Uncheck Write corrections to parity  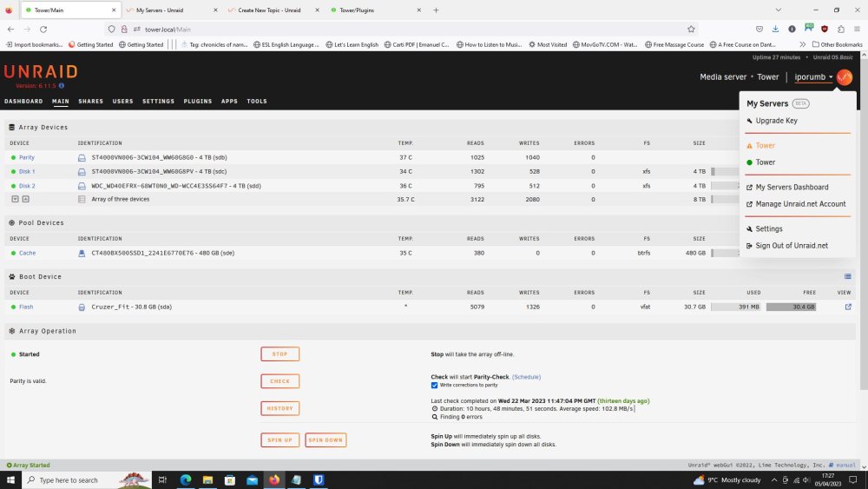434,385
